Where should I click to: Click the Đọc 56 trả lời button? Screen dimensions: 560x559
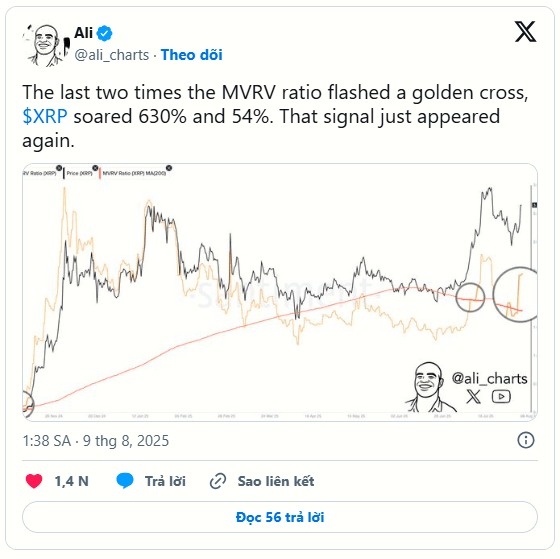pos(280,517)
